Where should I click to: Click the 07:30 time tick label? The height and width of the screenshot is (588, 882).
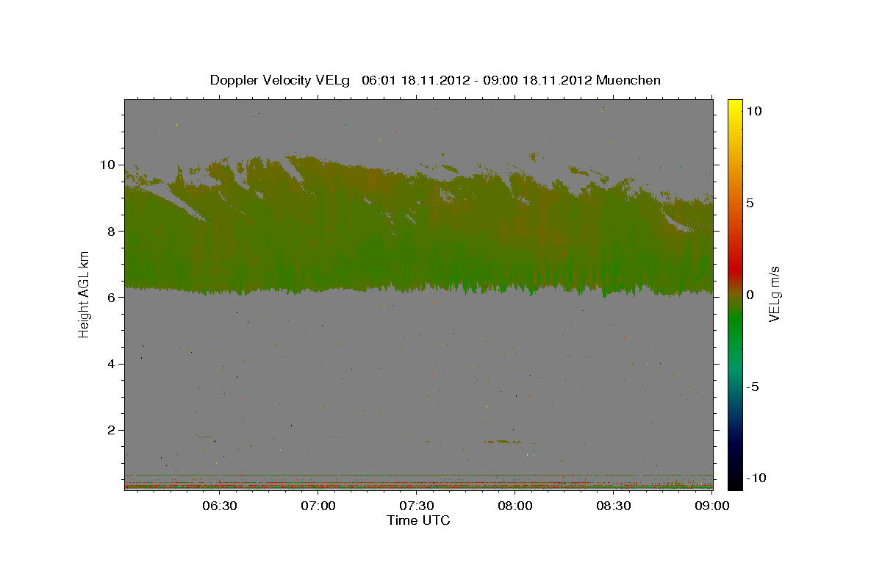(417, 506)
